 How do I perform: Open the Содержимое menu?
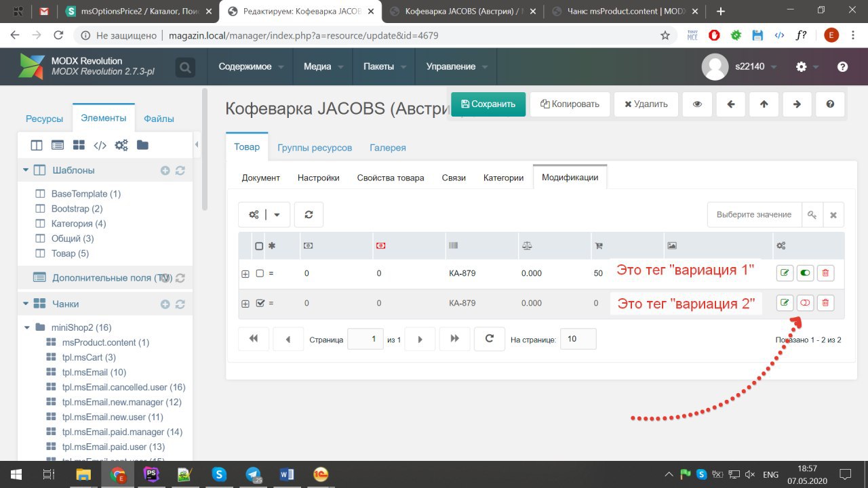point(250,66)
